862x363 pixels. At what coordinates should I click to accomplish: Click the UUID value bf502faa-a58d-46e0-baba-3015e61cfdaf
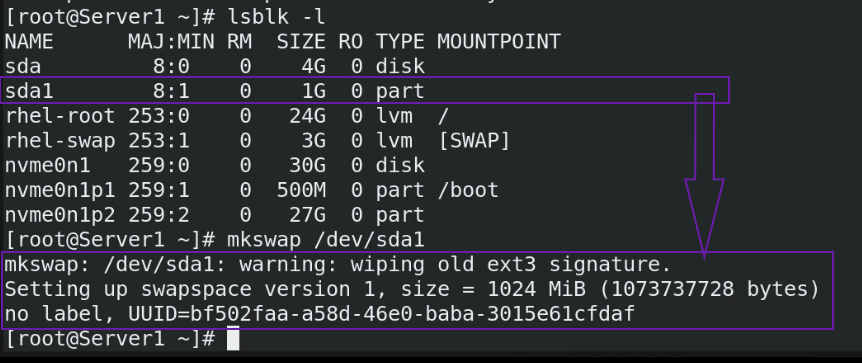[412, 314]
